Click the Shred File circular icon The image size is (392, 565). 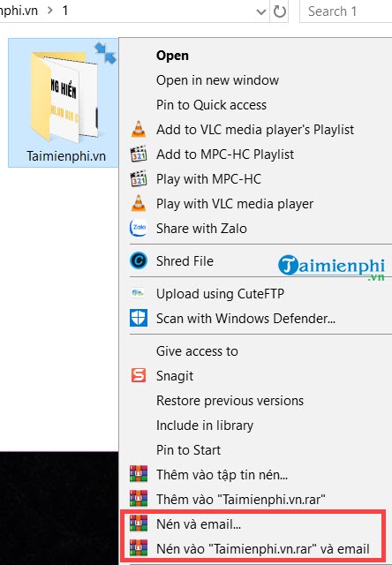pyautogui.click(x=139, y=261)
